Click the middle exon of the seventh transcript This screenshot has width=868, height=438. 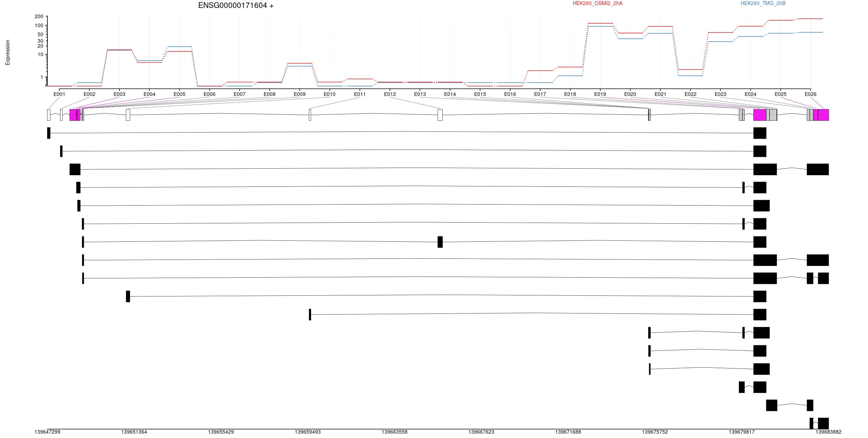click(x=440, y=242)
